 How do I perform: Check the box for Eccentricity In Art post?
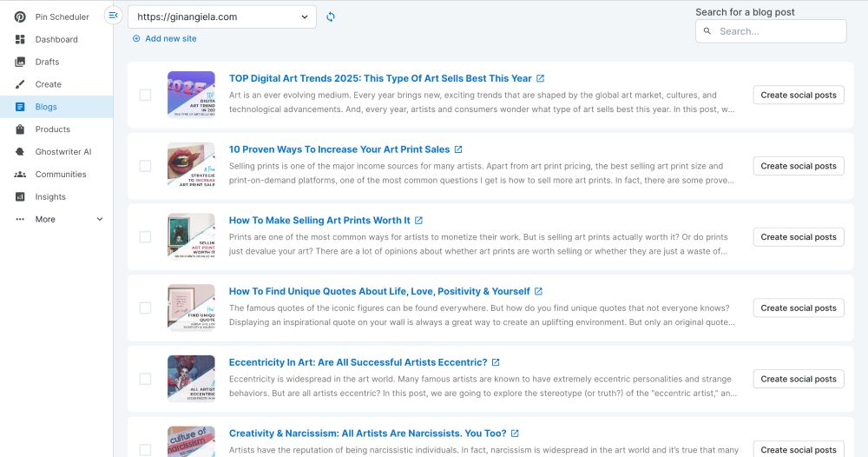pos(145,378)
